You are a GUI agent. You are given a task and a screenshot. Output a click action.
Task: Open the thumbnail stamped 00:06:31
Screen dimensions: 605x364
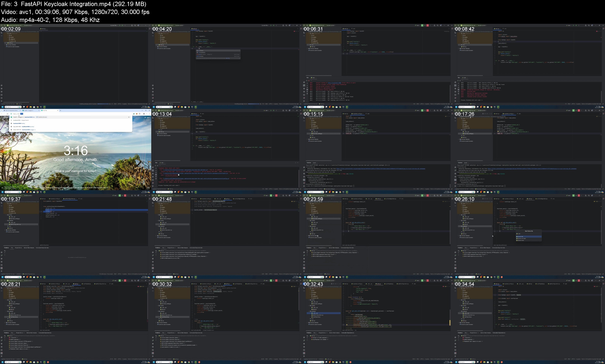pos(378,66)
